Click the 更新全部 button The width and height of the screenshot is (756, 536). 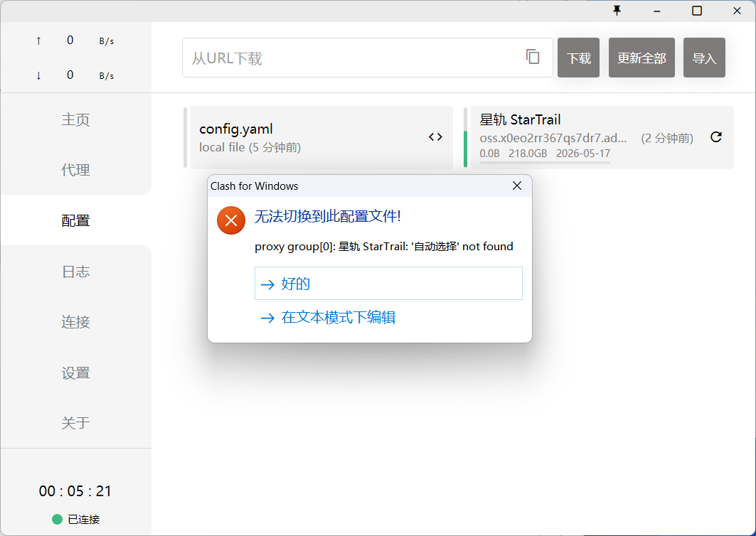641,58
